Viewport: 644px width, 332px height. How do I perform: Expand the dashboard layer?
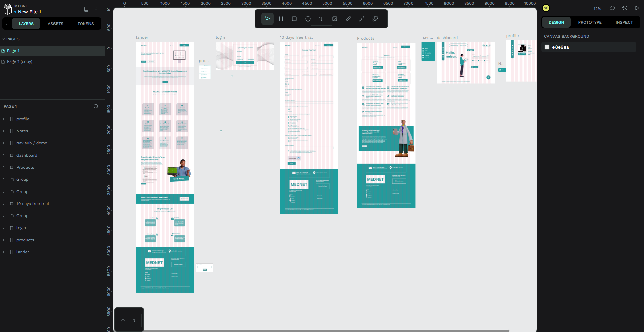[x=4, y=155]
